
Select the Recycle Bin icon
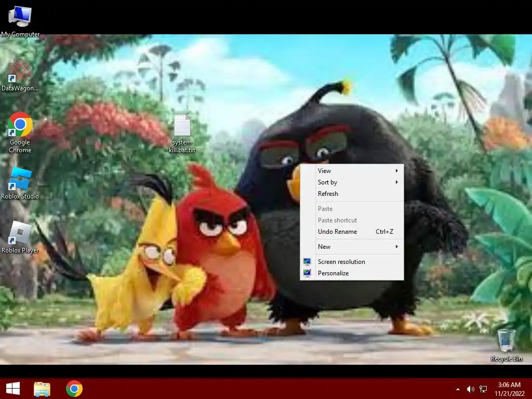506,345
